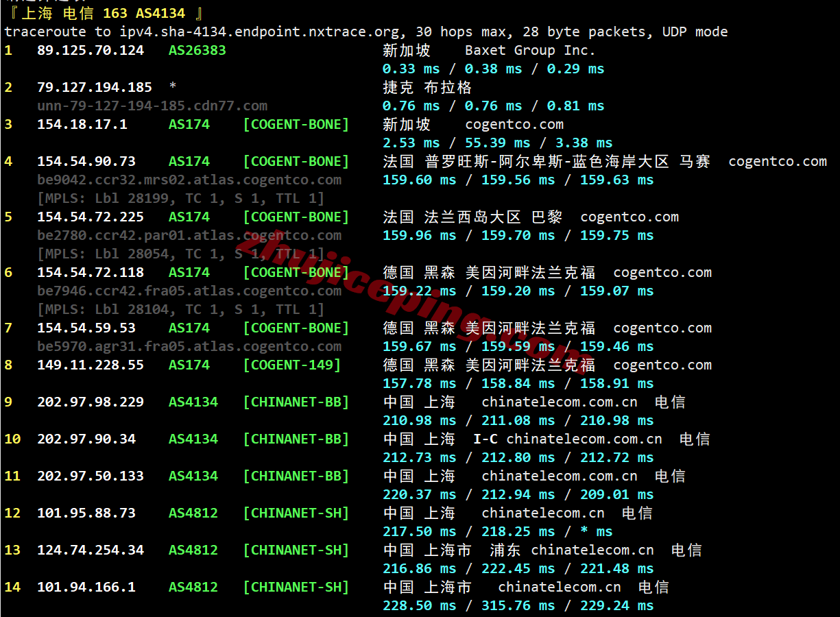Image resolution: width=840 pixels, height=617 pixels.
Task: Click IP 101.95.88.73 in hop 12
Action: tap(86, 513)
